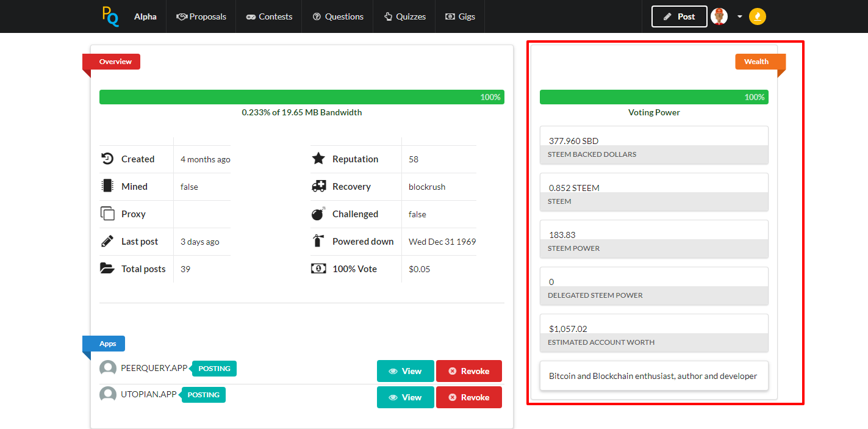Click the Recovery ambulance icon
868x429 pixels.
click(x=318, y=186)
